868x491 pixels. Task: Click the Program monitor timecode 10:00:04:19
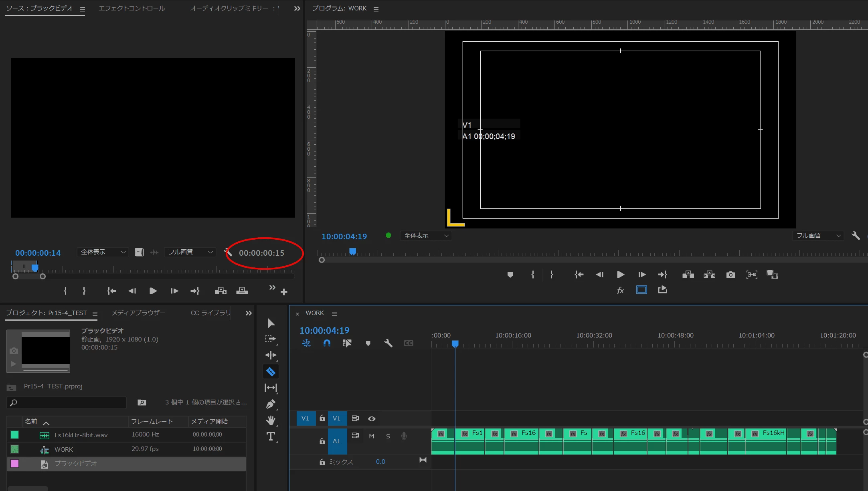(344, 236)
